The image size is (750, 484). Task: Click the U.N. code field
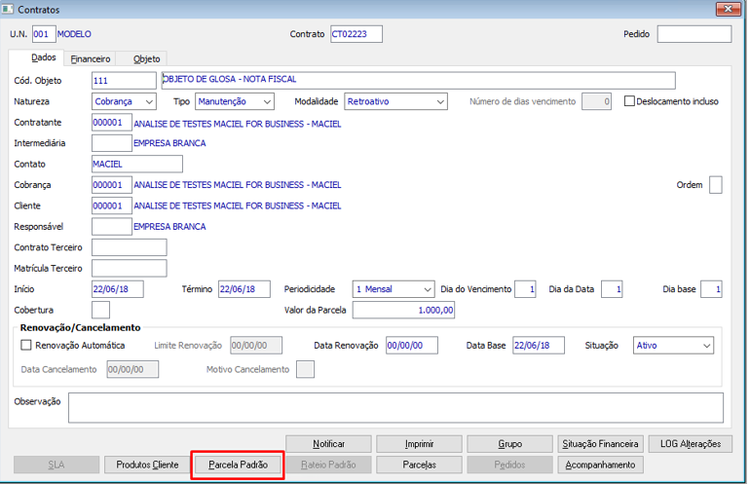pyautogui.click(x=44, y=34)
